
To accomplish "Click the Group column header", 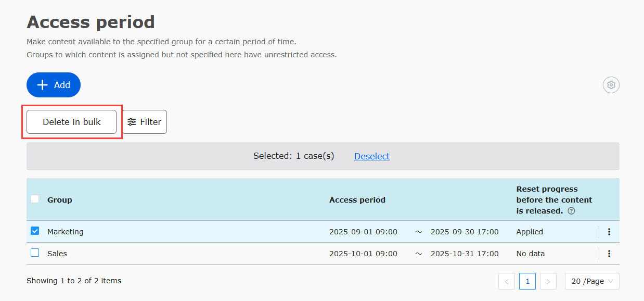I will point(60,200).
